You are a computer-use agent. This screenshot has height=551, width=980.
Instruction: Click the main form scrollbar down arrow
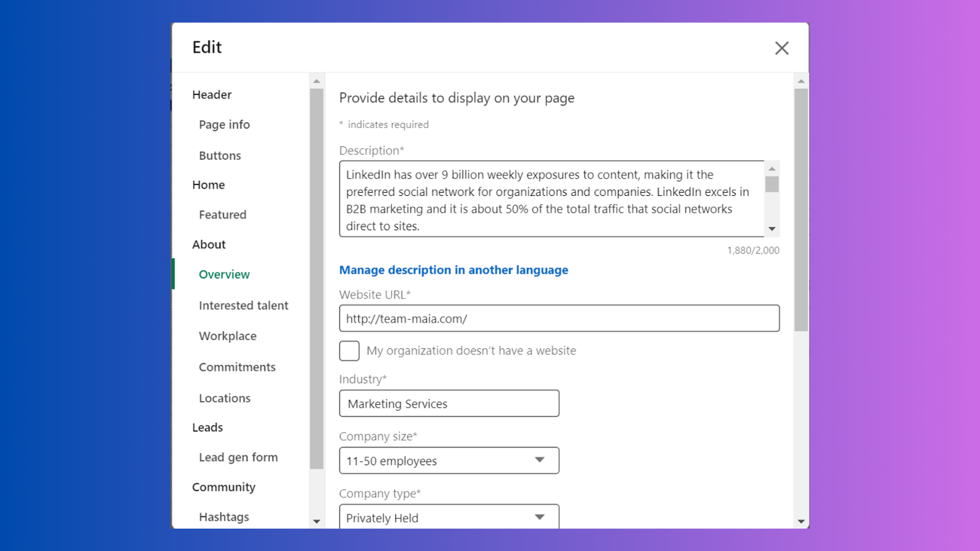(801, 522)
